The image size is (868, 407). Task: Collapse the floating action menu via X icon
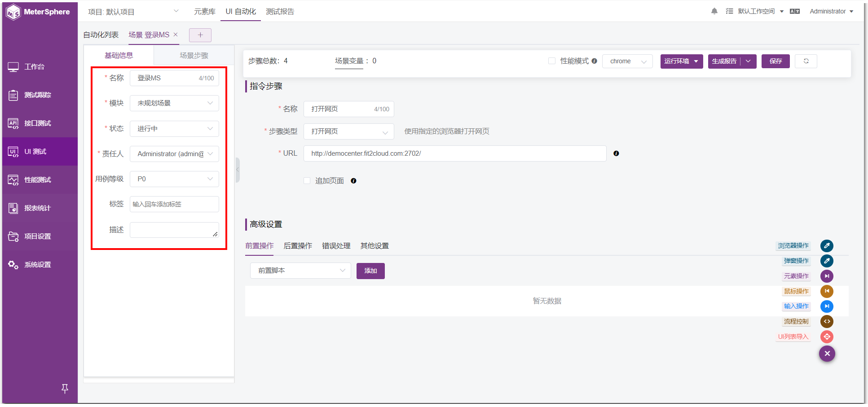tap(827, 354)
